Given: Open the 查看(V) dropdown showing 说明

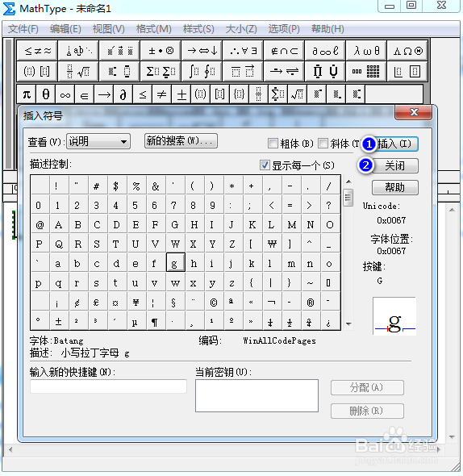Looking at the screenshot, I should tap(98, 141).
